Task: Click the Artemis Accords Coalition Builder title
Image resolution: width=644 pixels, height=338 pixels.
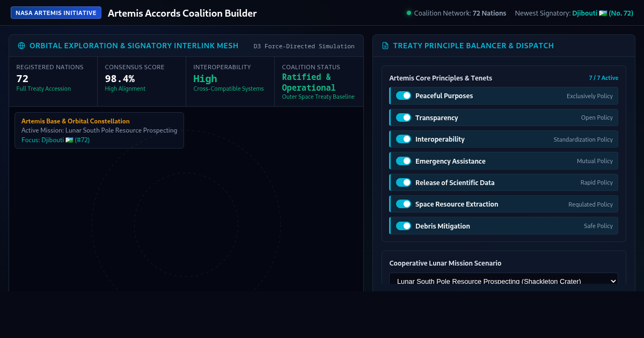Action: (x=182, y=13)
